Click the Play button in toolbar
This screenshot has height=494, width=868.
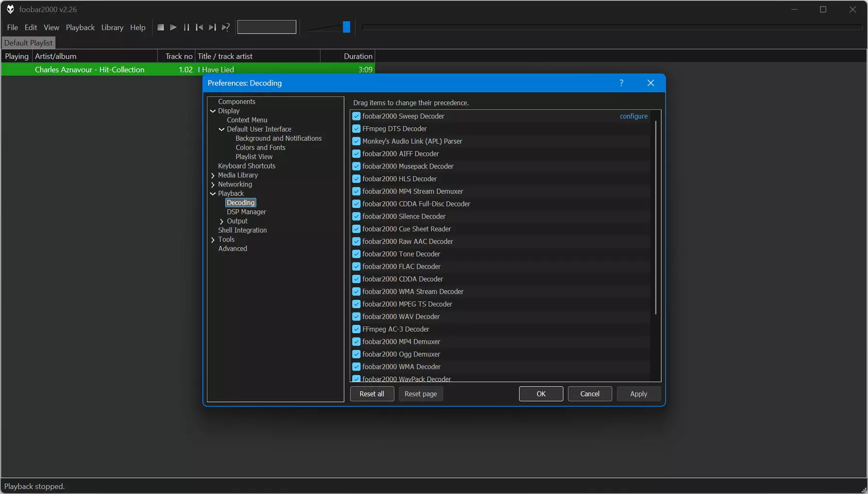pos(173,28)
